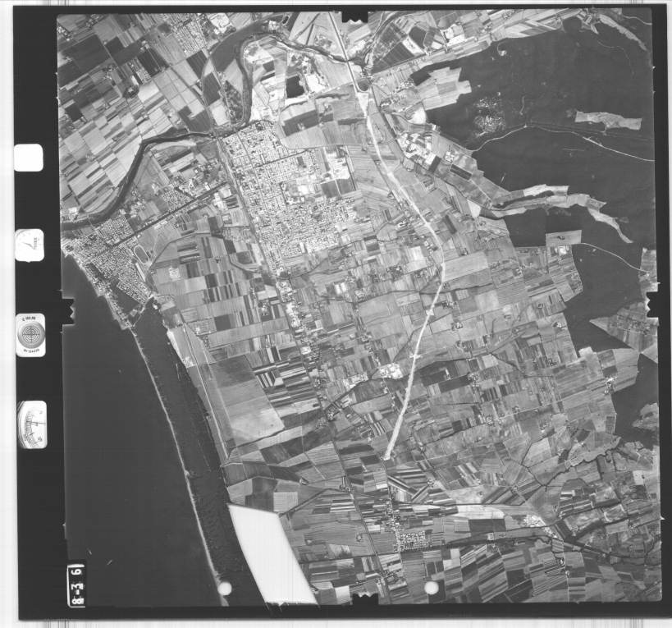Image resolution: width=672 pixels, height=628 pixels.
Task: Click the right edge fiducial notch mark
Action: coord(654,304)
